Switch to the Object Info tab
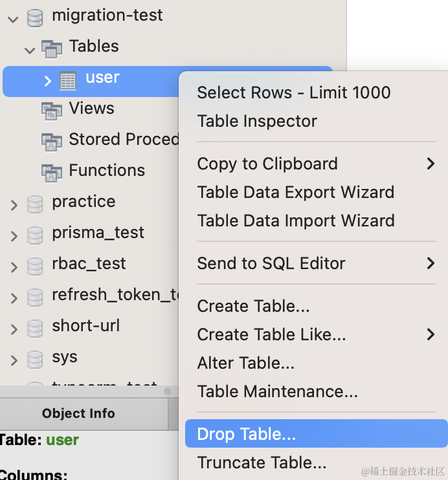 [x=78, y=413]
